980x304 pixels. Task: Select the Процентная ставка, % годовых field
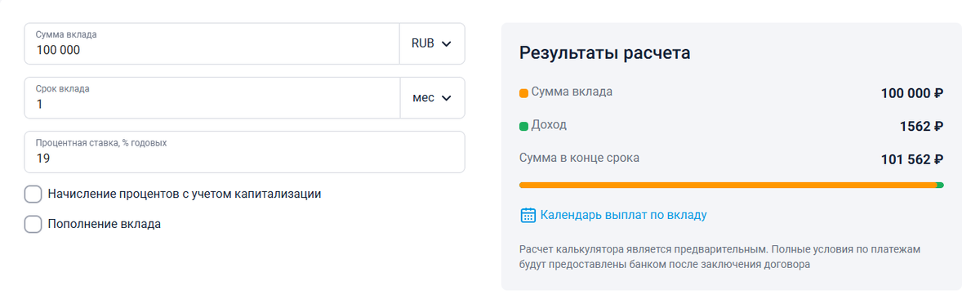245,152
